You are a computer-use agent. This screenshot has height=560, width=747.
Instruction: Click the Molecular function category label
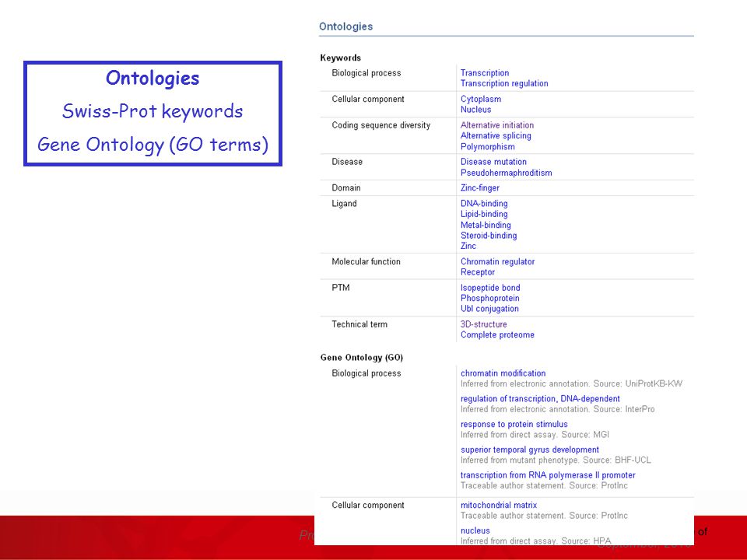(x=366, y=262)
